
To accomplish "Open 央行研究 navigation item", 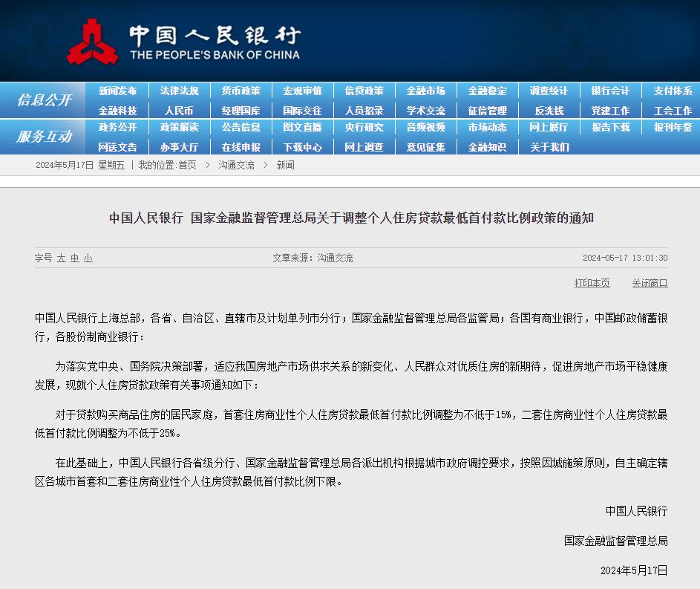I will tap(364, 127).
